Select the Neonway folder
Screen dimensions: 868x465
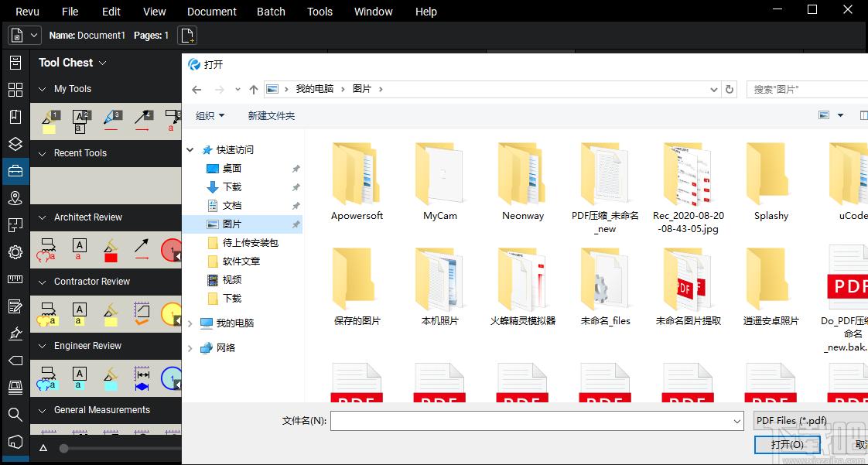[x=522, y=182]
